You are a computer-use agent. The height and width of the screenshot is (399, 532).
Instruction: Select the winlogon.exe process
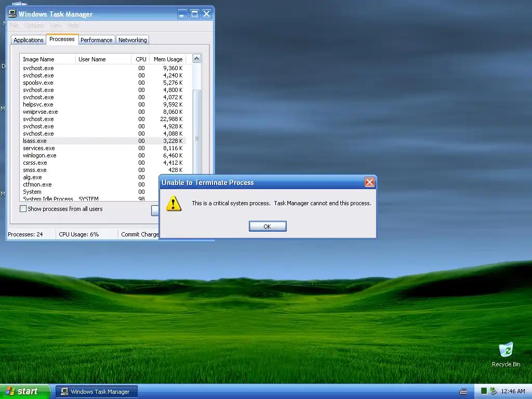(x=103, y=155)
